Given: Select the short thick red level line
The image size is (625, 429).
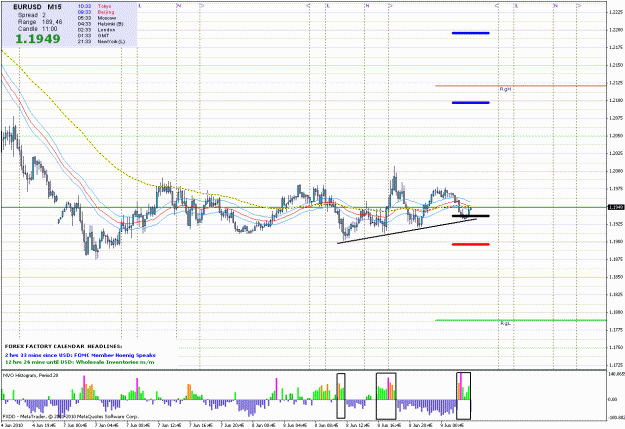Looking at the screenshot, I should (471, 244).
